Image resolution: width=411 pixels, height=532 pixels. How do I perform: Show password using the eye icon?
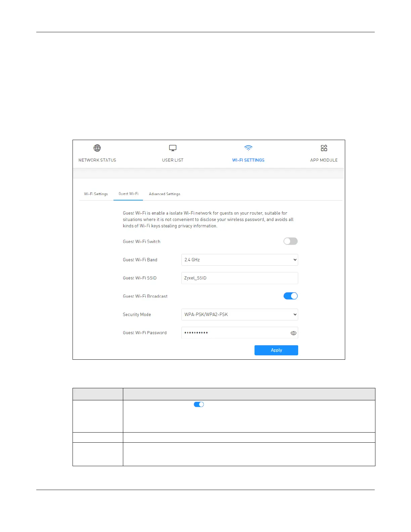tap(293, 333)
